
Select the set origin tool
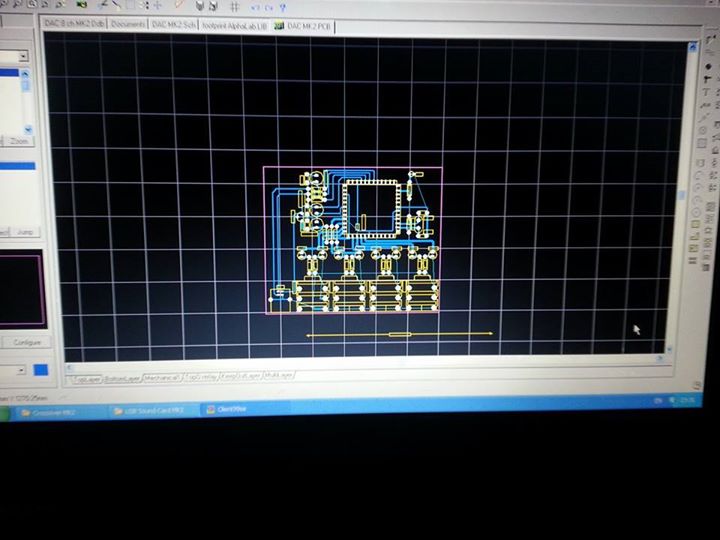[703, 131]
